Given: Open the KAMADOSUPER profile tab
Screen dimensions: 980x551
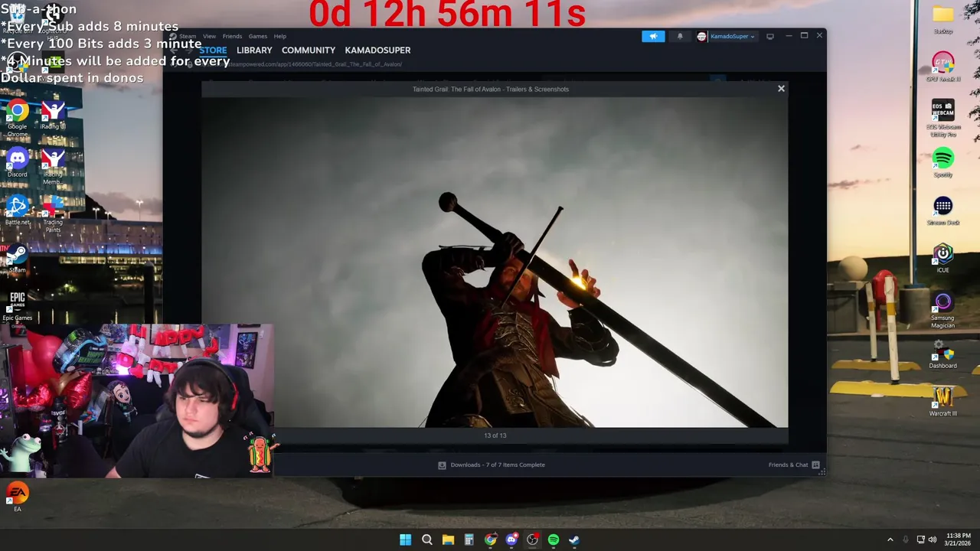Looking at the screenshot, I should point(377,50).
